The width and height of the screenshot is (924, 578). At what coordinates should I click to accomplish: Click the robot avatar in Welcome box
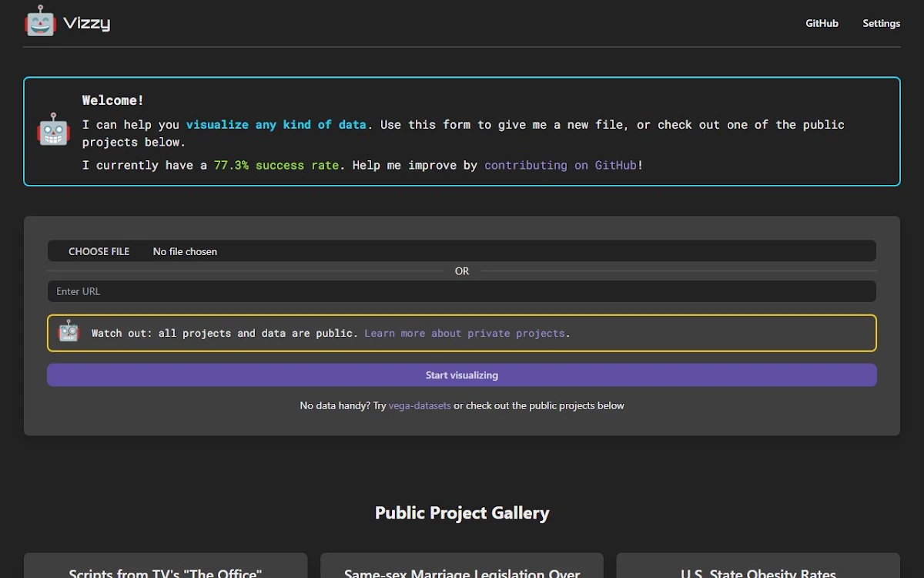tap(53, 129)
